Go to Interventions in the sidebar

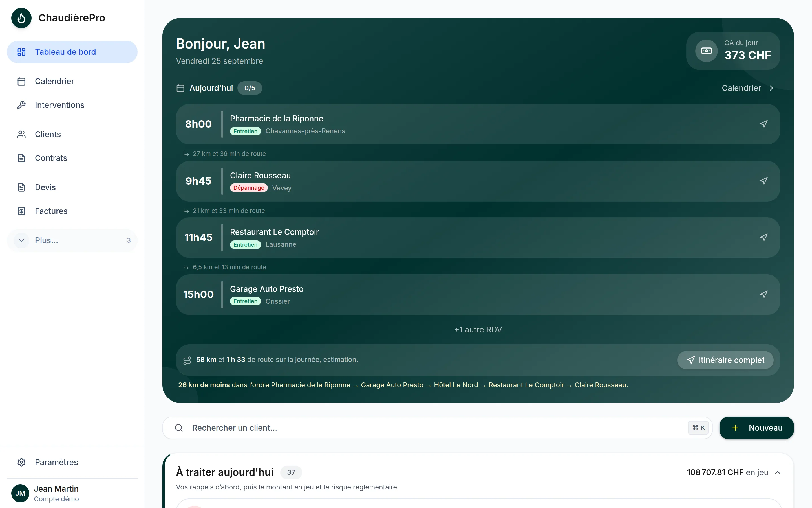click(x=72, y=105)
